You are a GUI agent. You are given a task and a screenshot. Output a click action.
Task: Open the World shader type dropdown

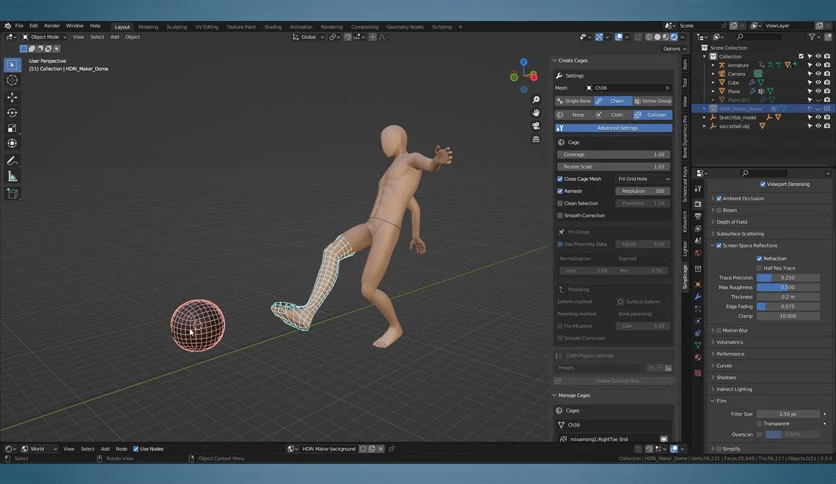39,449
